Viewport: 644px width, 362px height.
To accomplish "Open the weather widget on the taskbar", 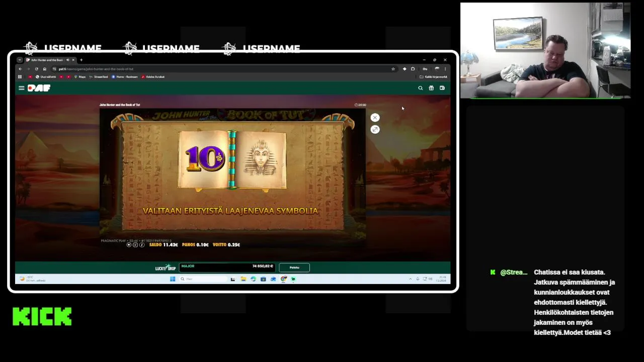I will pos(32,279).
